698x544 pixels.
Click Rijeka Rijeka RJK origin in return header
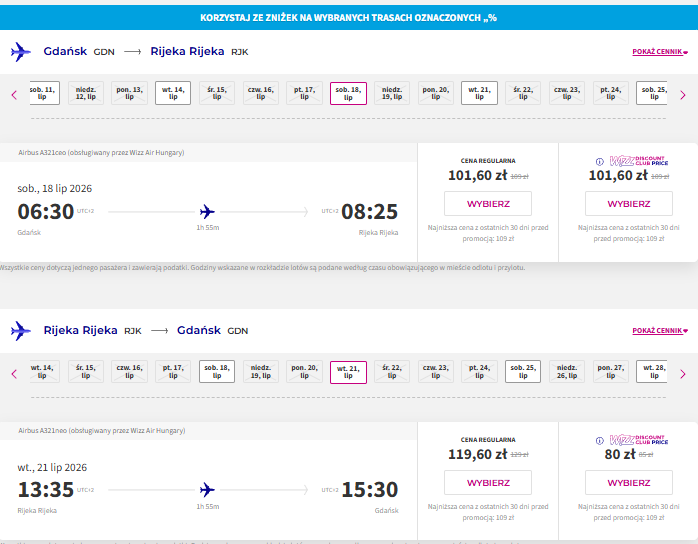click(92, 330)
